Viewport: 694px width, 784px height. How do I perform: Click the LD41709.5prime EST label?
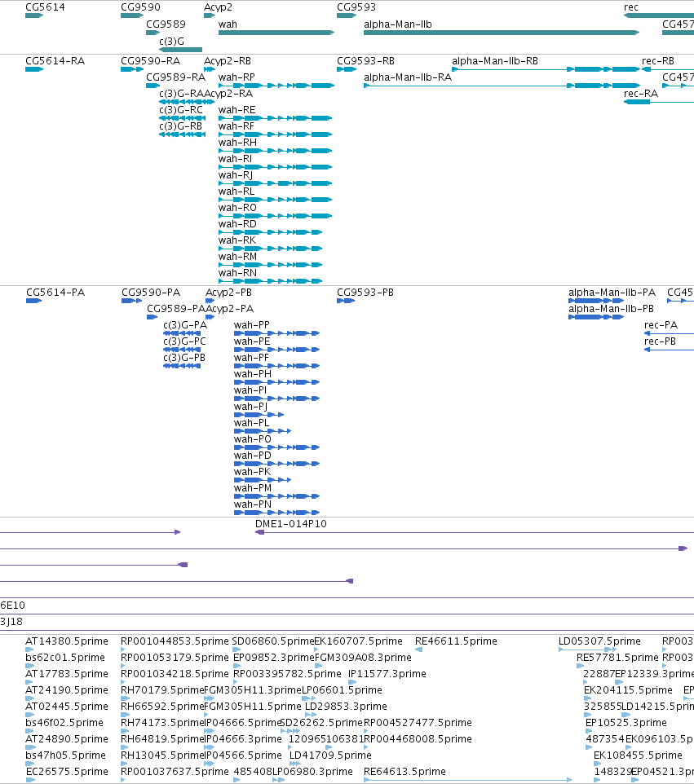pyautogui.click(x=330, y=755)
